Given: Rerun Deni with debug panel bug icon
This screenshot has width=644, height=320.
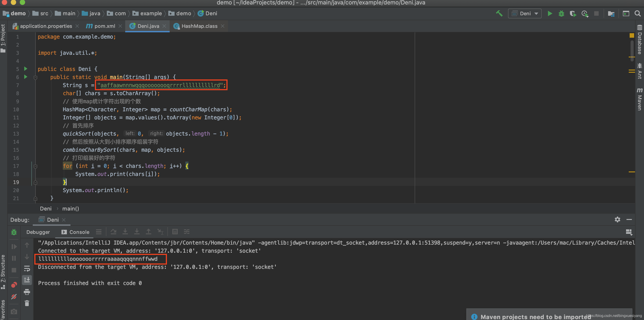Looking at the screenshot, I should [14, 232].
